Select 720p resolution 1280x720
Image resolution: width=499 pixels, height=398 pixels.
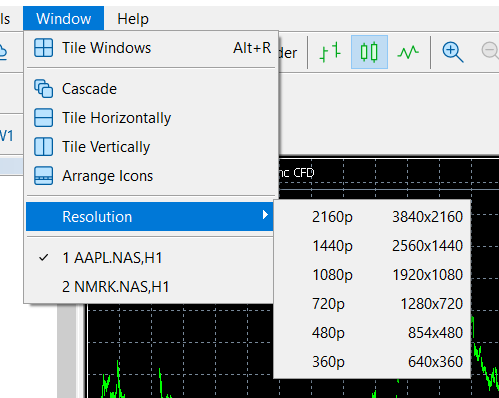click(x=372, y=304)
